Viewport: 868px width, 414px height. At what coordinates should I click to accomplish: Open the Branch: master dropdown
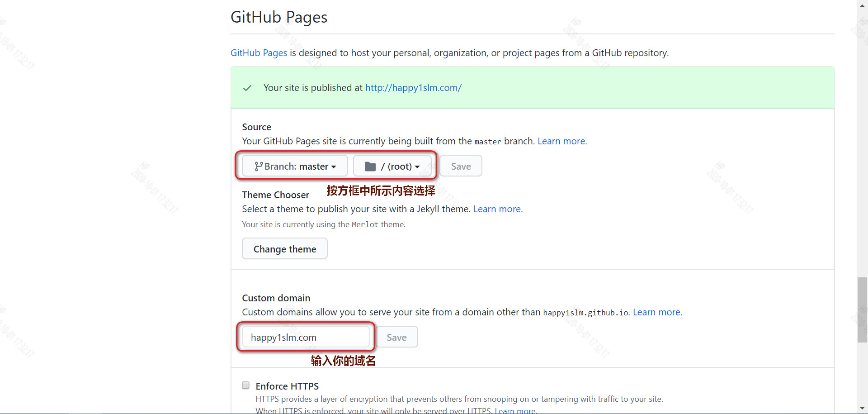295,166
